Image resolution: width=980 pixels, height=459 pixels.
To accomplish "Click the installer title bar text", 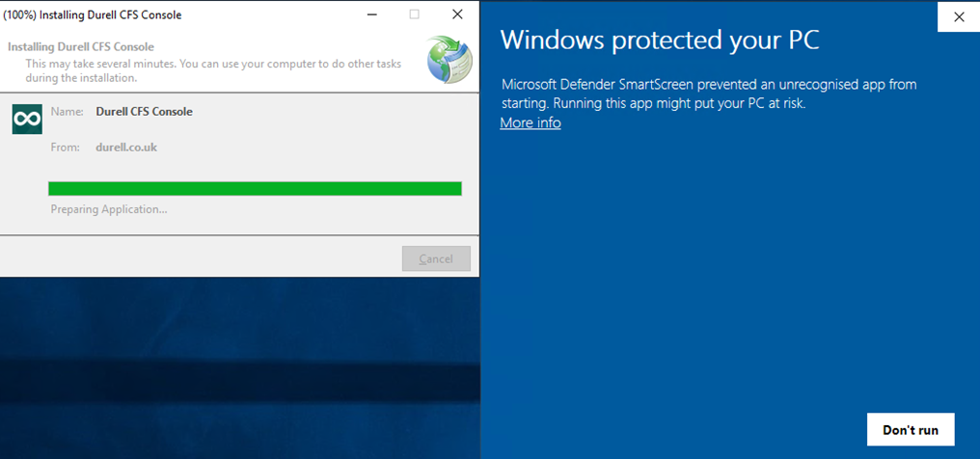I will [93, 15].
